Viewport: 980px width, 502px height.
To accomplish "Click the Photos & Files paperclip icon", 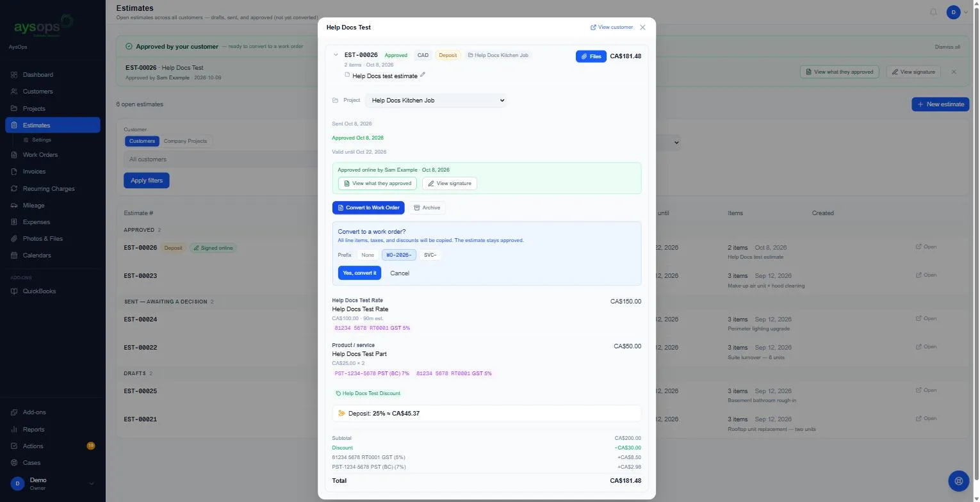I will [x=14, y=239].
